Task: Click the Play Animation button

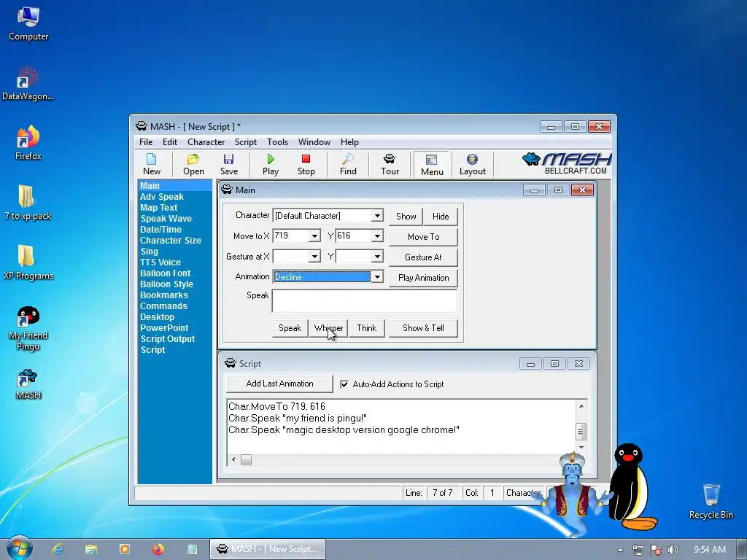Action: click(x=424, y=278)
